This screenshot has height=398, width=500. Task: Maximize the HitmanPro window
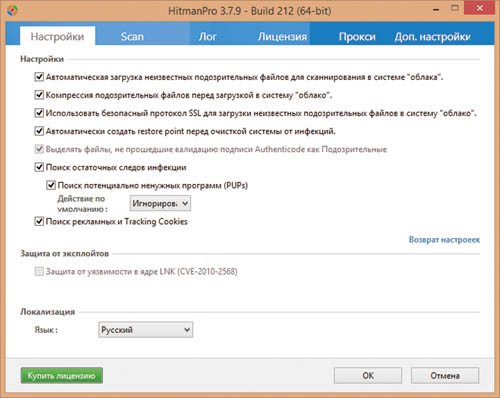coord(455,8)
